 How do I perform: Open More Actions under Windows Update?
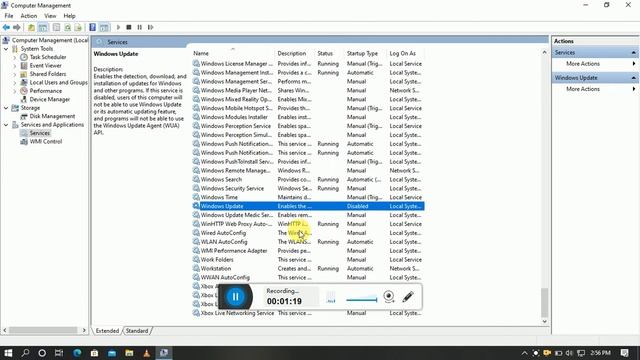583,89
